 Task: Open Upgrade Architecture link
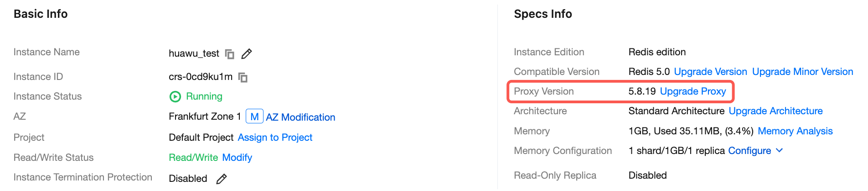(x=775, y=111)
